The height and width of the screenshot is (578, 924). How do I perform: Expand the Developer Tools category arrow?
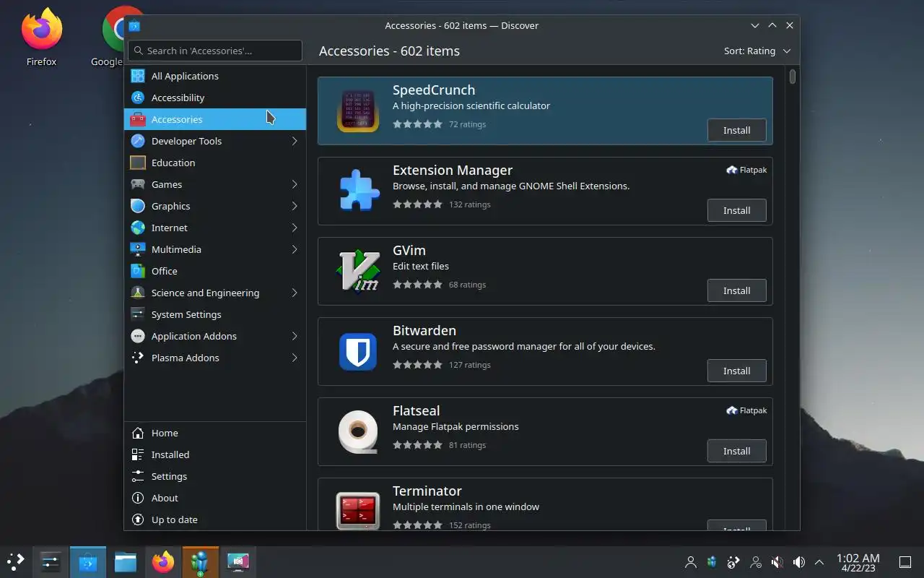295,141
